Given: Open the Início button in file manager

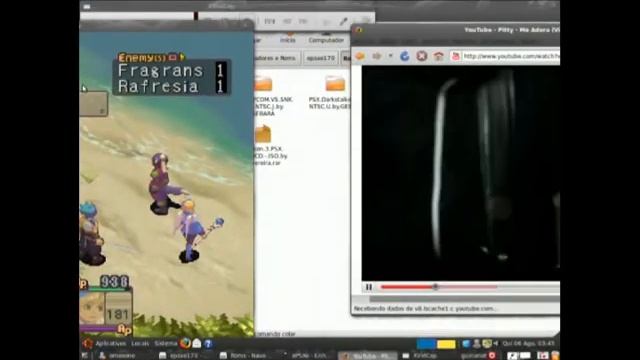Looking at the screenshot, I should 287,40.
